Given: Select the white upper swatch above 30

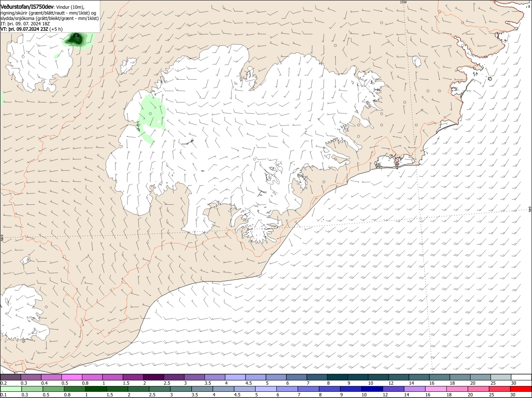Looking at the screenshot, I should (x=521, y=377).
